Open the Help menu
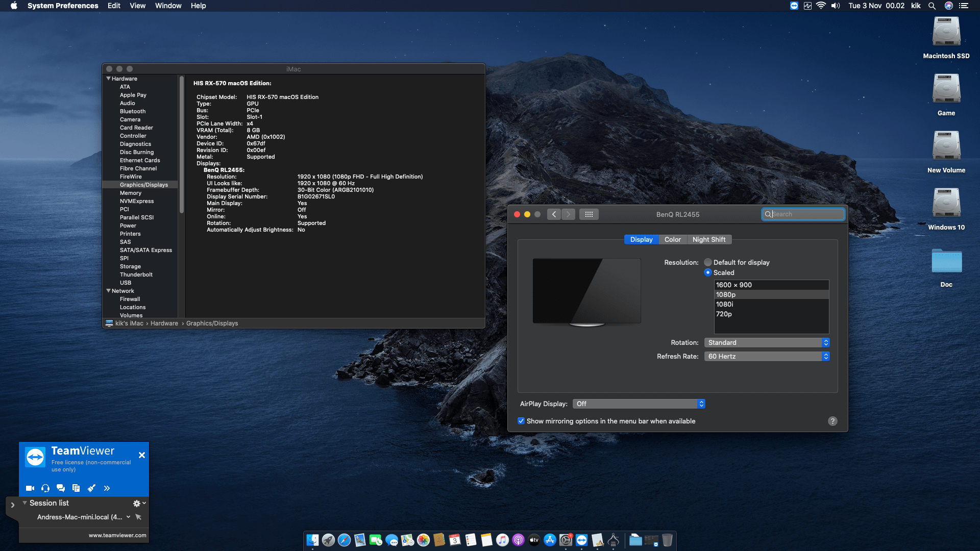 [x=198, y=6]
